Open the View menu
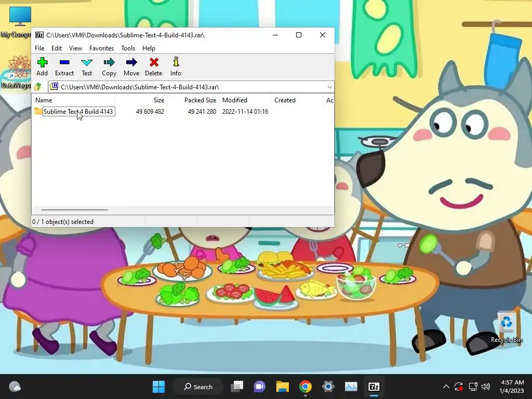 (75, 48)
